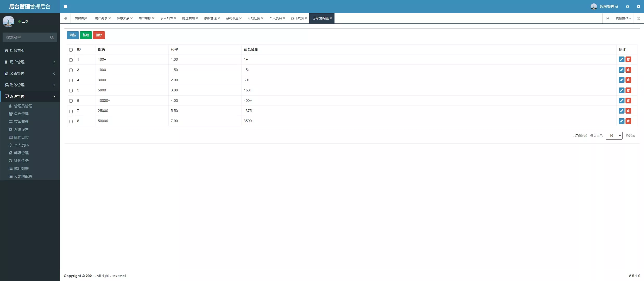Select the checkbox for row ID 7
644x281 pixels.
click(x=71, y=111)
